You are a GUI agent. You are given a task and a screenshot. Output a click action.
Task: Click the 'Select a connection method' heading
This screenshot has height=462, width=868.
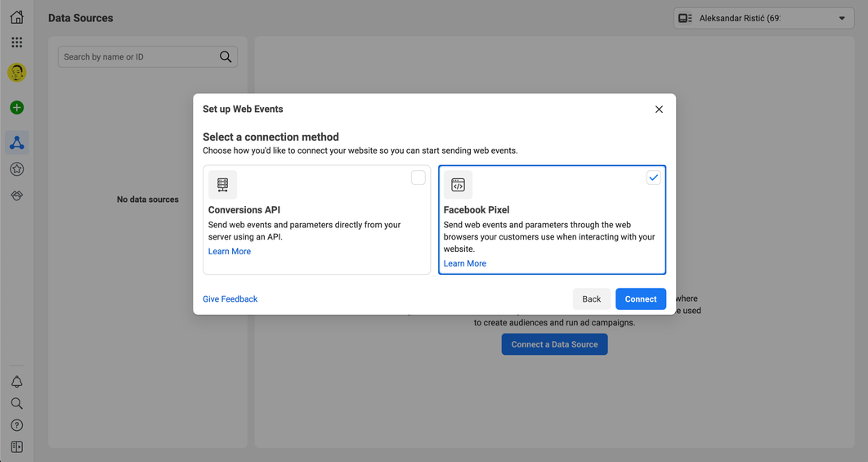pyautogui.click(x=271, y=137)
